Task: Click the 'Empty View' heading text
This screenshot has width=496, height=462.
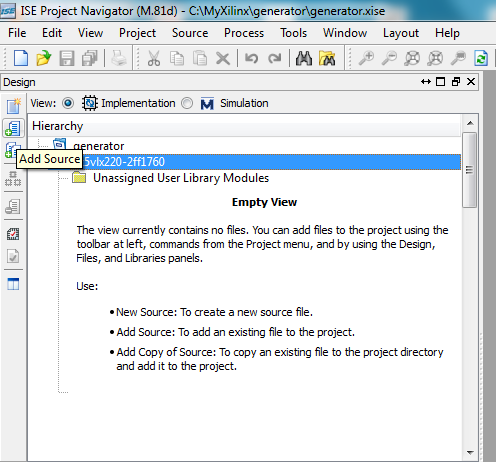Action: point(264,202)
